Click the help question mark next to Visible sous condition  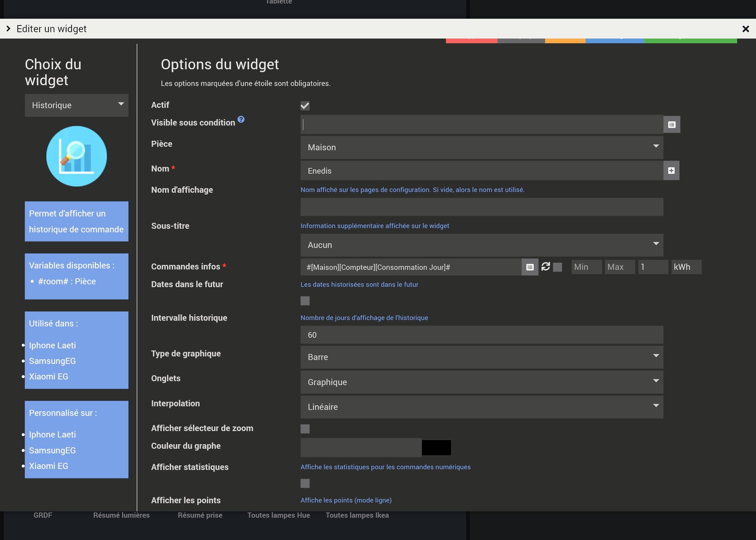[x=241, y=120]
